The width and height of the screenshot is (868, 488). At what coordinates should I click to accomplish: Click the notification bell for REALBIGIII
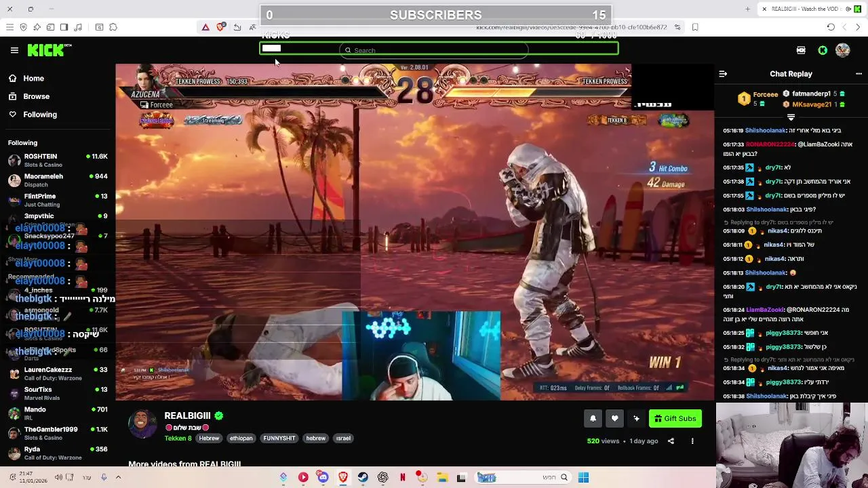pos(593,418)
